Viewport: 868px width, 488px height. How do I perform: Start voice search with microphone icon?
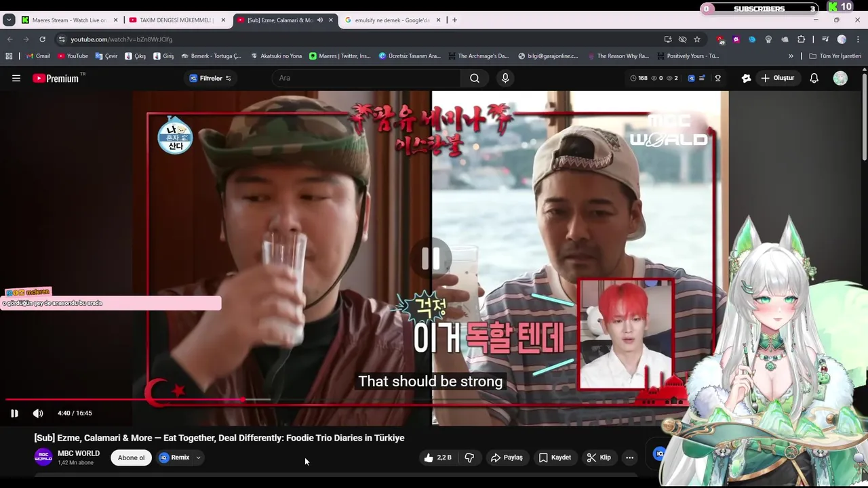click(505, 78)
